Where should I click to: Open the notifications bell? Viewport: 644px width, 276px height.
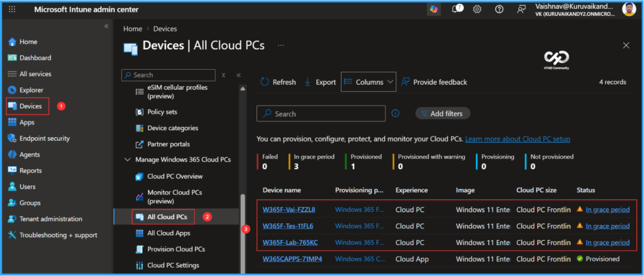456,9
